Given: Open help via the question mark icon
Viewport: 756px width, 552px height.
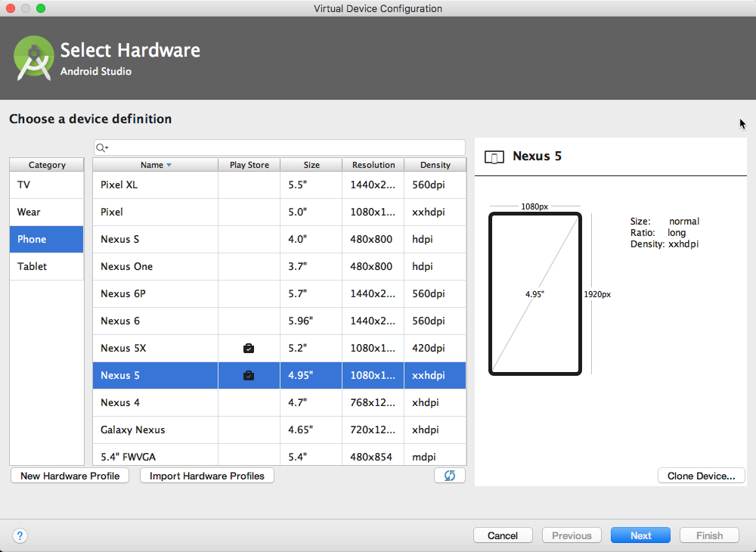Looking at the screenshot, I should pos(20,535).
